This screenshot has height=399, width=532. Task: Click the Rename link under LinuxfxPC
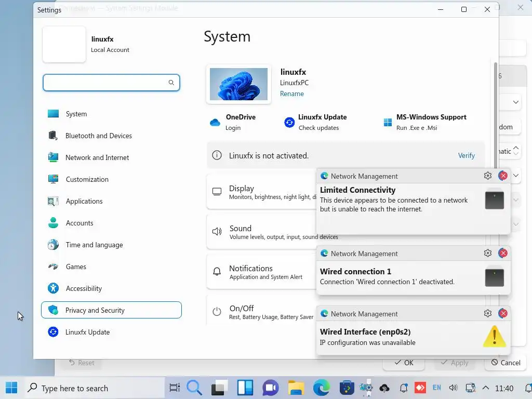pos(292,94)
